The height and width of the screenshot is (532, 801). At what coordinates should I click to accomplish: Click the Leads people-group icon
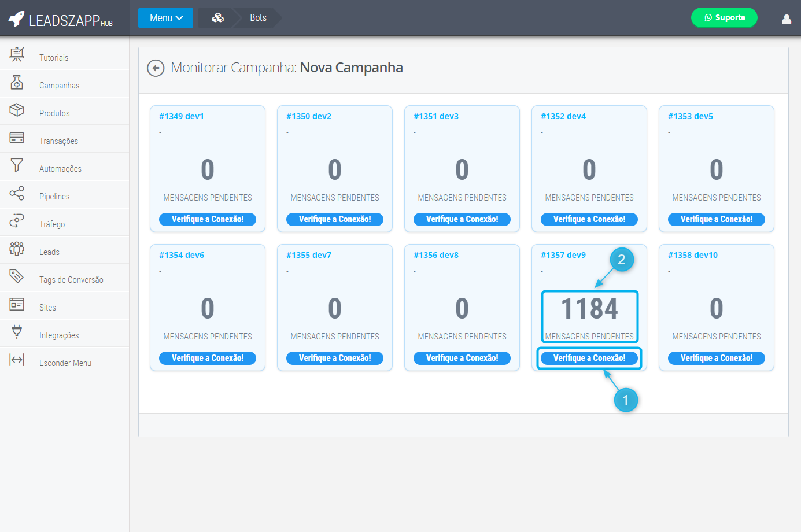pos(17,249)
